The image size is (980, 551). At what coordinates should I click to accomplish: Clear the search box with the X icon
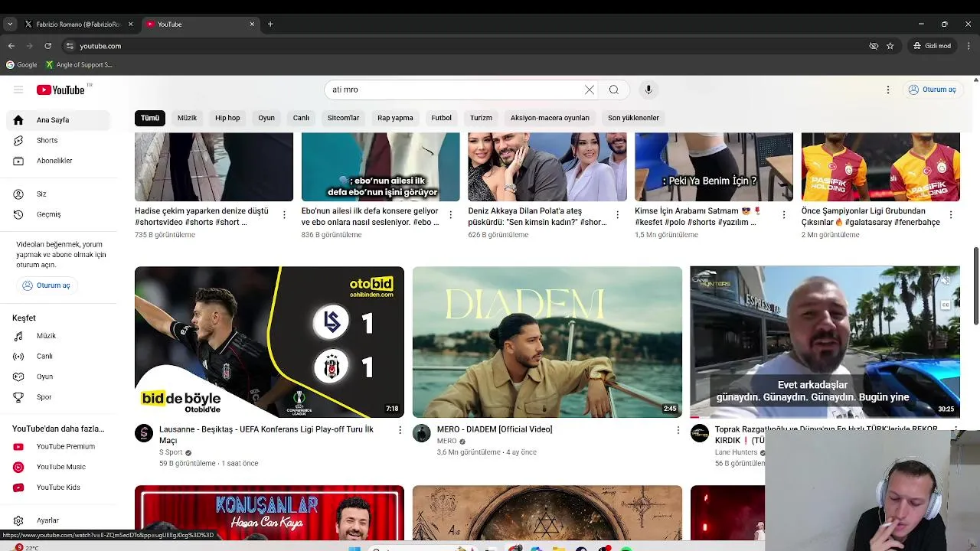(x=590, y=90)
